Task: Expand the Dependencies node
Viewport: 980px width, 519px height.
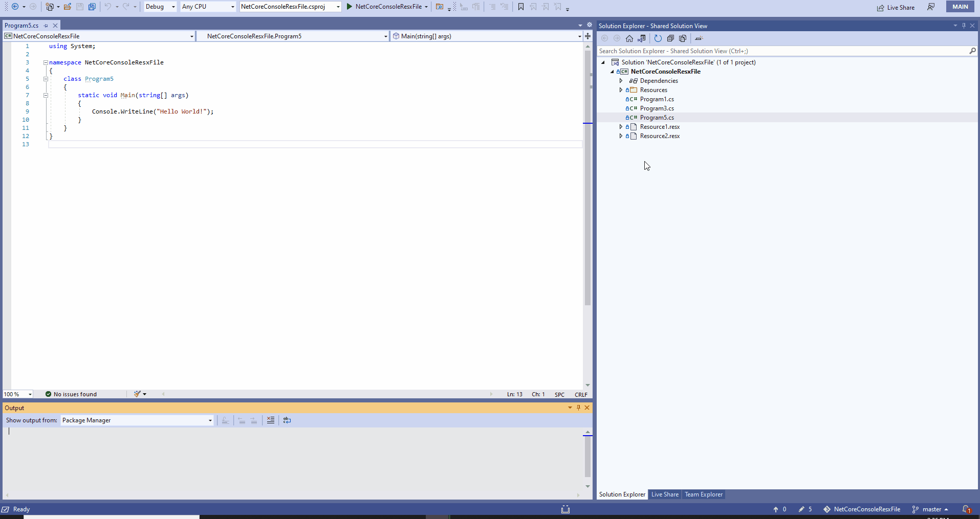Action: click(620, 80)
